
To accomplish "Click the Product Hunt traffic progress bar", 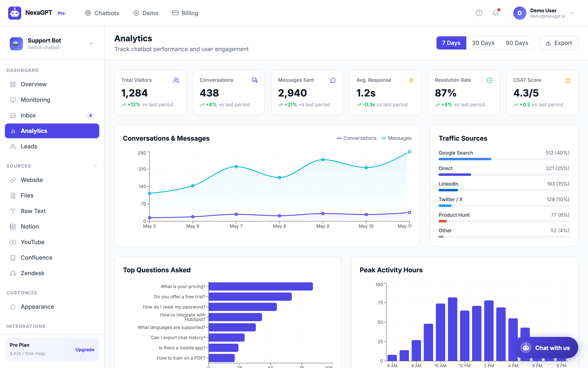I will 504,221.
